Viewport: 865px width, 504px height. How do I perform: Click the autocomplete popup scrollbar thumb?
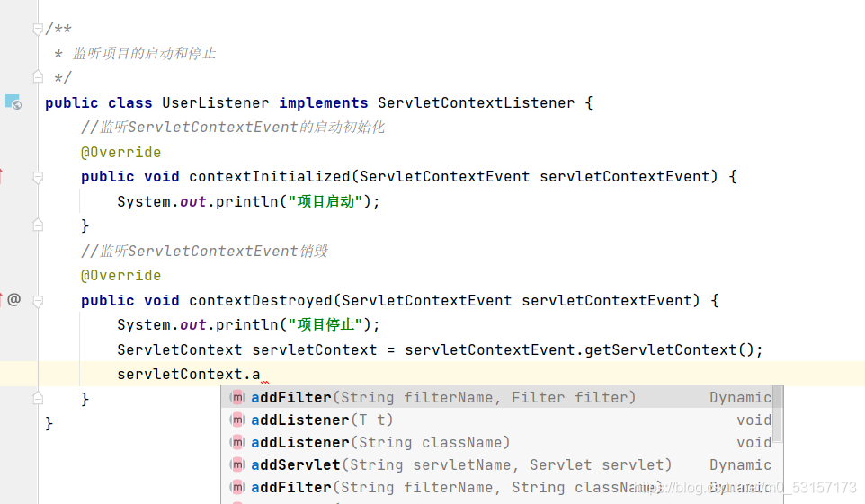pos(777,413)
